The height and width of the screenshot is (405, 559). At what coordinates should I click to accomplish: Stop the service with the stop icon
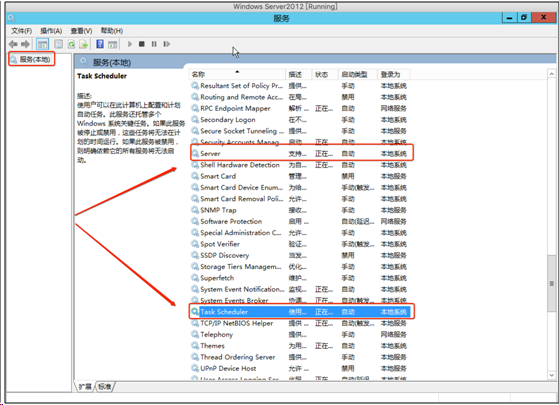[x=142, y=44]
